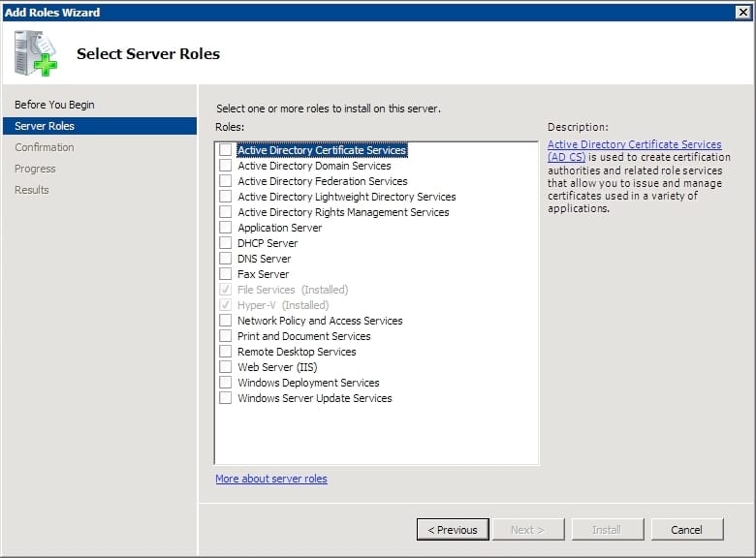Open Active Directory Certificate Services description link
The height and width of the screenshot is (558, 756).
click(x=635, y=150)
